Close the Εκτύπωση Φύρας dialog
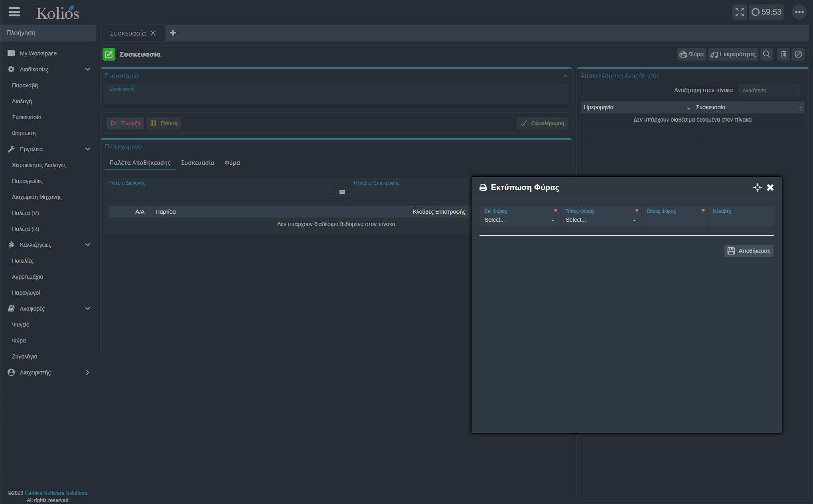813x504 pixels. point(770,187)
